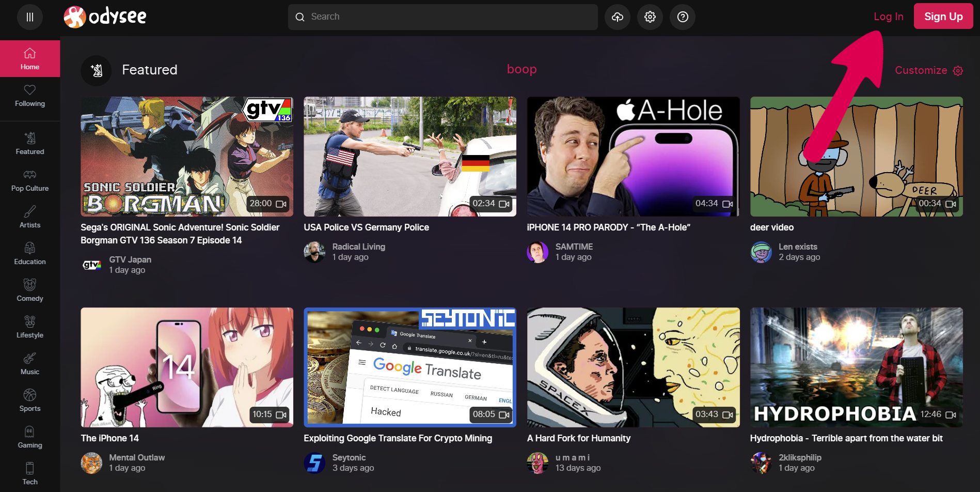This screenshot has width=980, height=492.
Task: Click the SAMTIME channel avatar
Action: pos(538,252)
